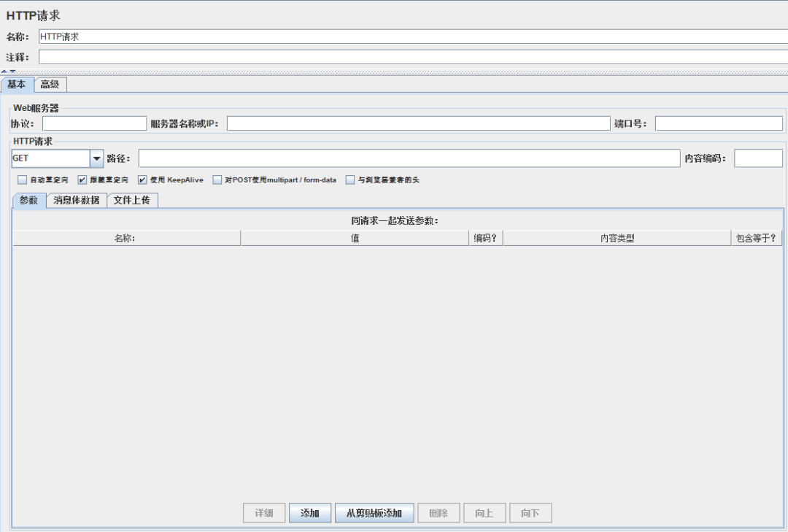Toggle the 使用 KeepAlive checkbox
Viewport: 788px width, 532px height.
click(142, 180)
